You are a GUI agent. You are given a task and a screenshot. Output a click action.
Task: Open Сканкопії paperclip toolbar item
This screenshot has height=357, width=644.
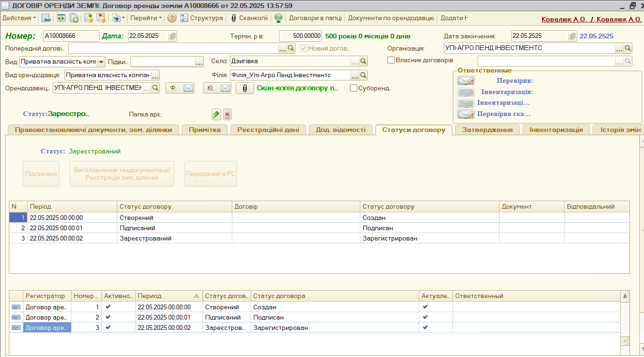click(x=250, y=18)
